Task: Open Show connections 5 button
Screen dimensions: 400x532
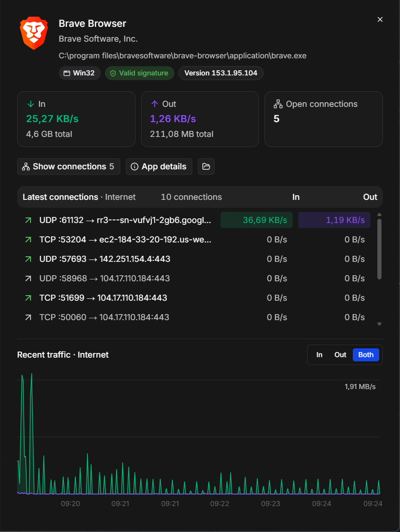Action: click(x=68, y=167)
